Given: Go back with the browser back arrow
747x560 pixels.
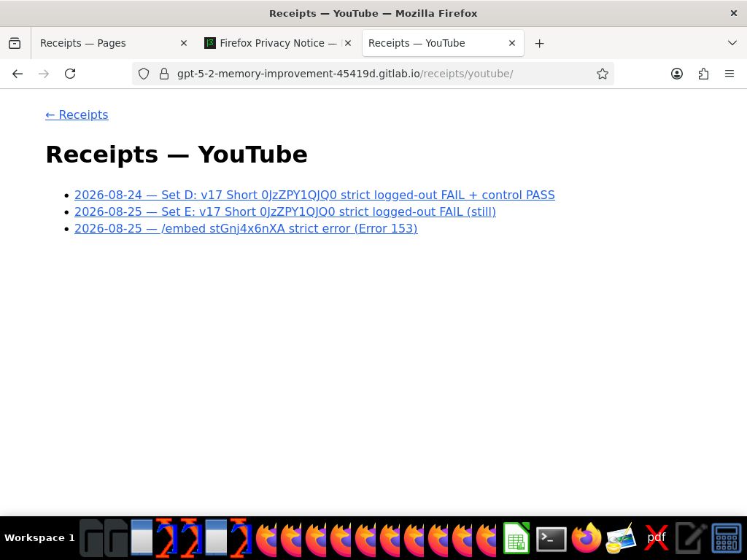Looking at the screenshot, I should pos(18,74).
